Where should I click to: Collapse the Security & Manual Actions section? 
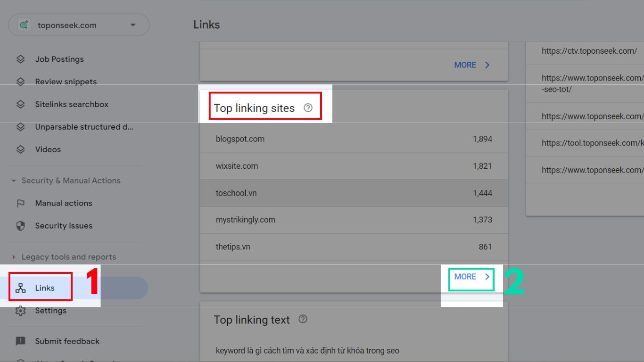[x=14, y=181]
